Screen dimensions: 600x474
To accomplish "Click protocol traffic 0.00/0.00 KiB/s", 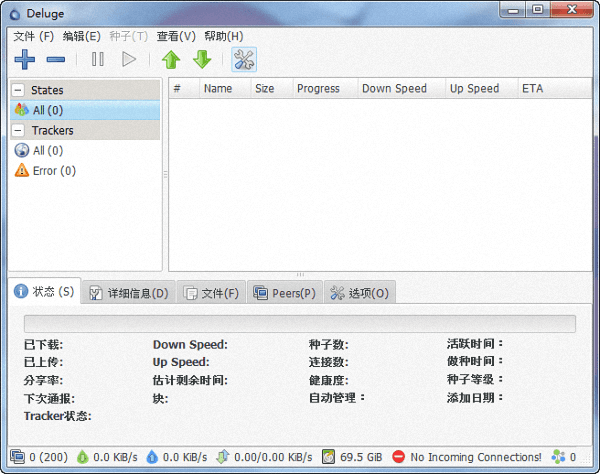I will click(273, 457).
